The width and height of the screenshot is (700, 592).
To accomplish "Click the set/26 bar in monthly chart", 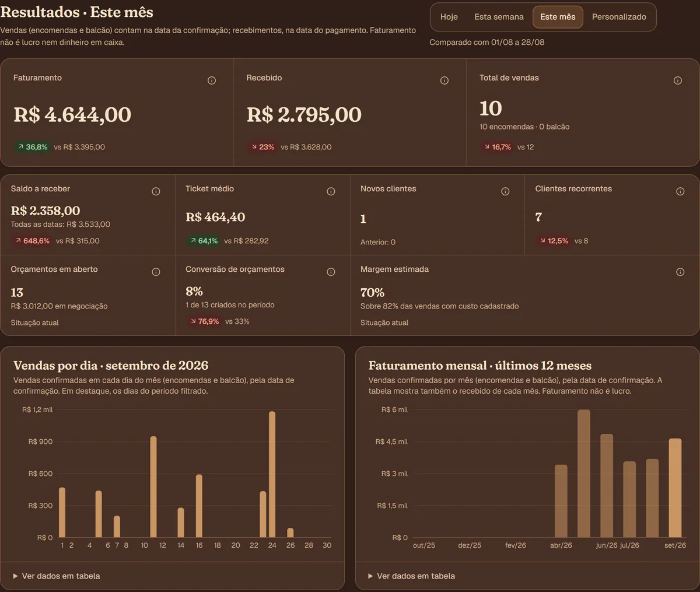I will pos(675,488).
